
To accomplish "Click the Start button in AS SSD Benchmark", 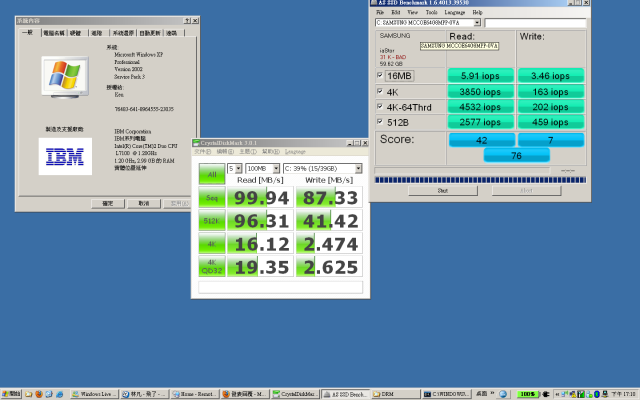I will (443, 191).
